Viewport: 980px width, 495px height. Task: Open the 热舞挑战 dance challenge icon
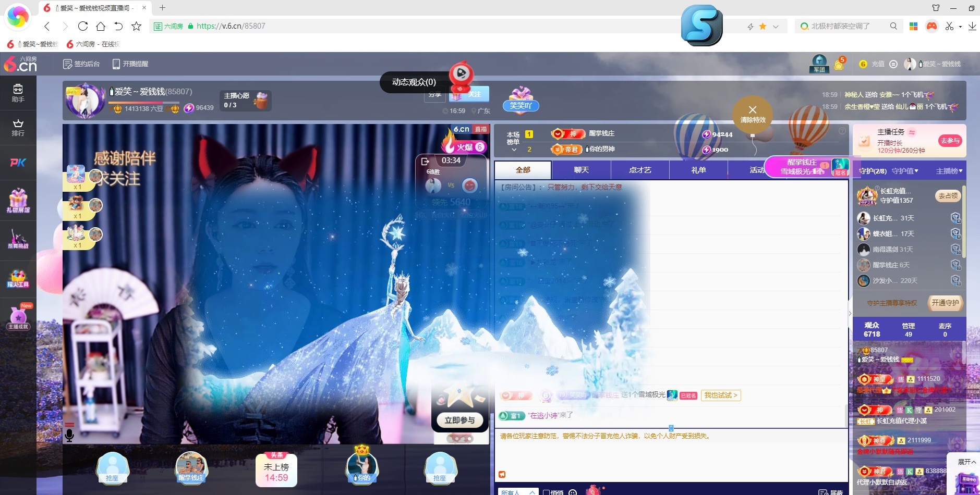(x=18, y=240)
